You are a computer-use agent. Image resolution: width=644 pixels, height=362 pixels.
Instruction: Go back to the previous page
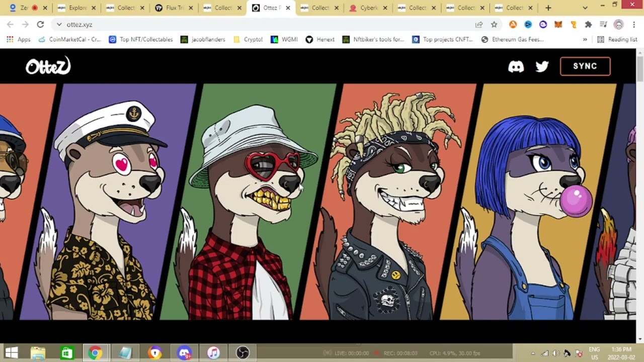tap(11, 24)
